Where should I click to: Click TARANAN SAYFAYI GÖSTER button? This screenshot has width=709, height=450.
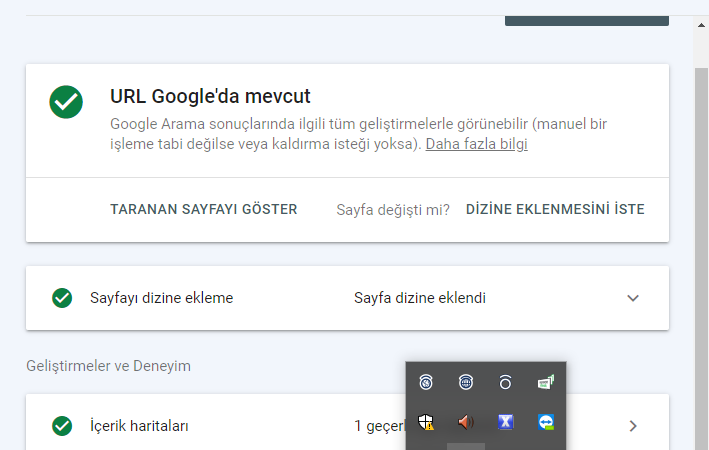pos(204,209)
